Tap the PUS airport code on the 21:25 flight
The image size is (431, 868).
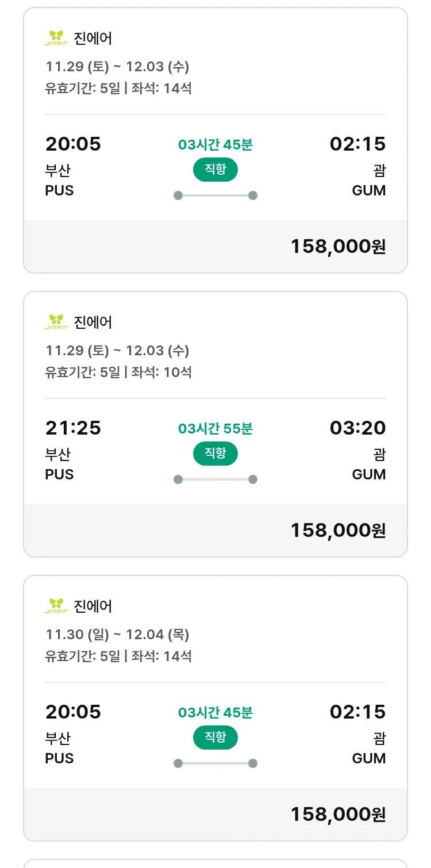pyautogui.click(x=60, y=474)
